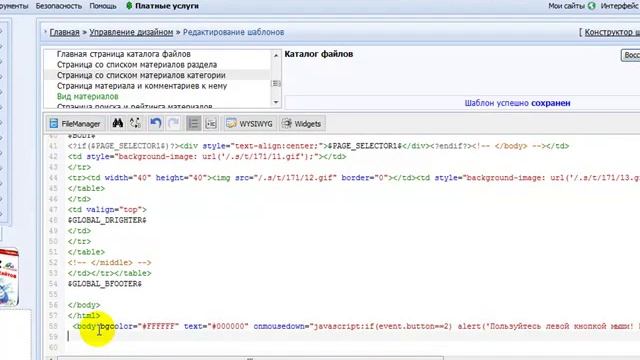Open the Интерфейс menu
Image resolution: width=640 pixels, height=360 pixels.
[620, 6]
